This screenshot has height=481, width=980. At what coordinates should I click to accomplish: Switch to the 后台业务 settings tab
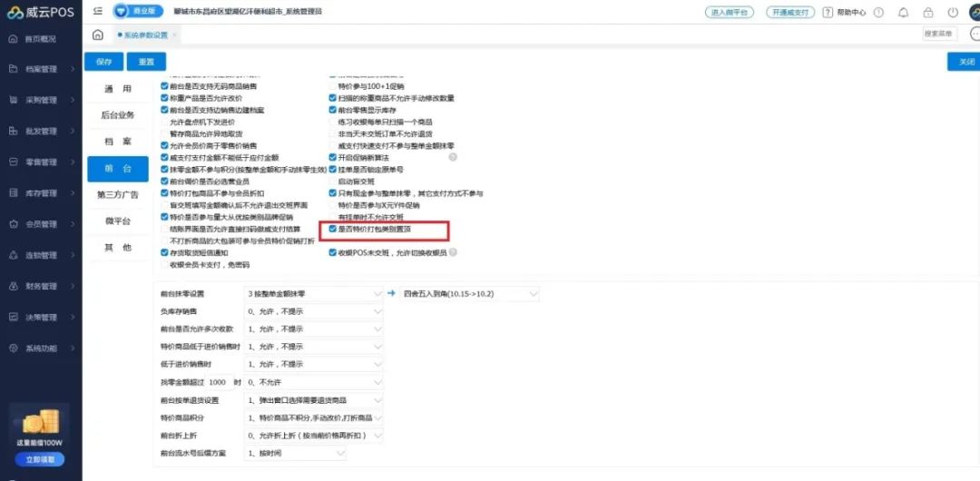point(117,116)
